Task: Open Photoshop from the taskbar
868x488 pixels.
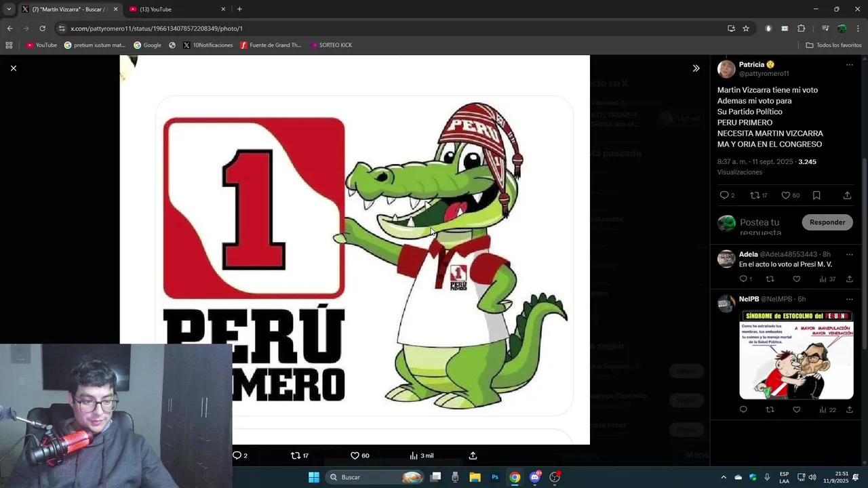Action: point(495,477)
